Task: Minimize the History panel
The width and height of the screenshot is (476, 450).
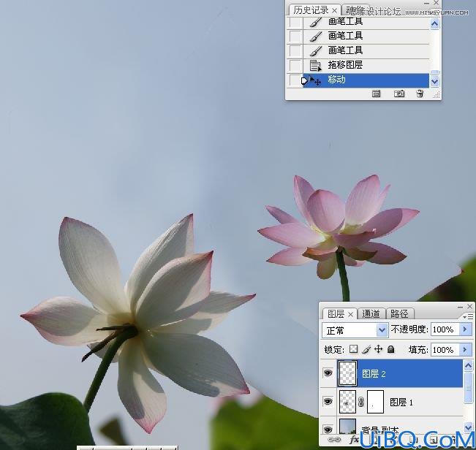Action: click(426, 3)
